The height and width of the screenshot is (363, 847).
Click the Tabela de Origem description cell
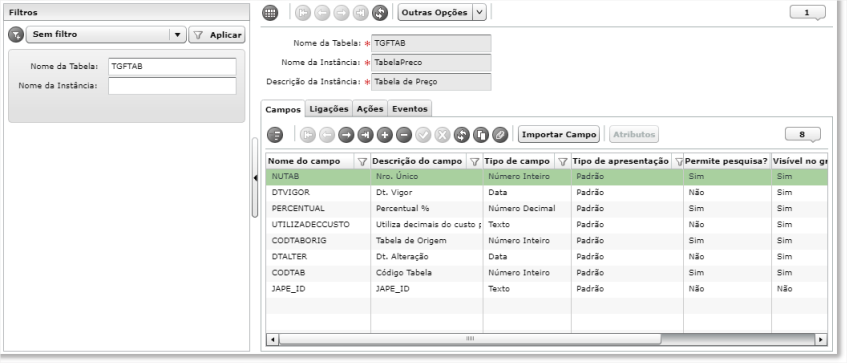pyautogui.click(x=427, y=240)
